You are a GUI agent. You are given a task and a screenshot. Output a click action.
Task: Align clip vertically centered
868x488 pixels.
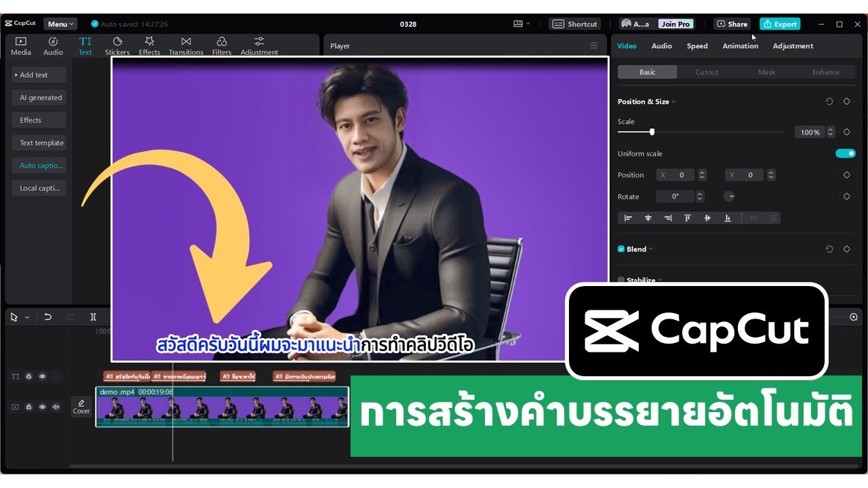click(x=707, y=218)
